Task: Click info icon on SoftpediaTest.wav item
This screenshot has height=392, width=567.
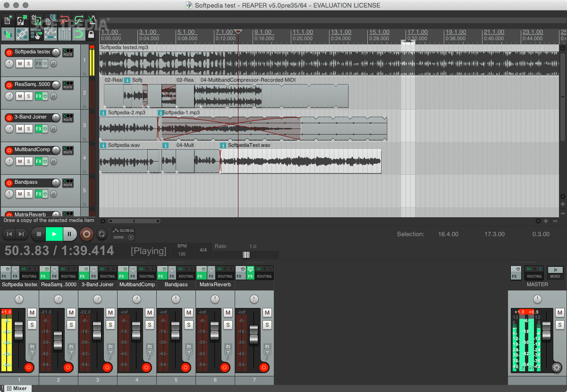Action: pos(223,145)
